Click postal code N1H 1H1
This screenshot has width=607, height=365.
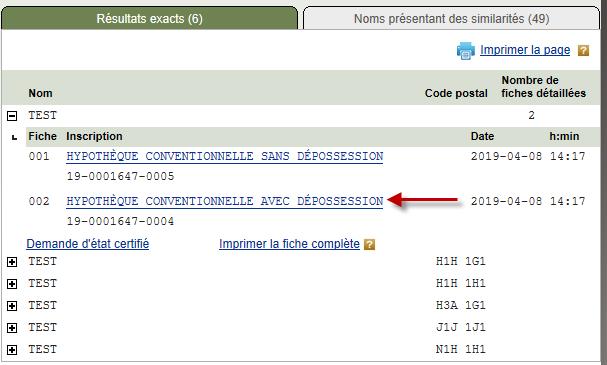point(461,350)
